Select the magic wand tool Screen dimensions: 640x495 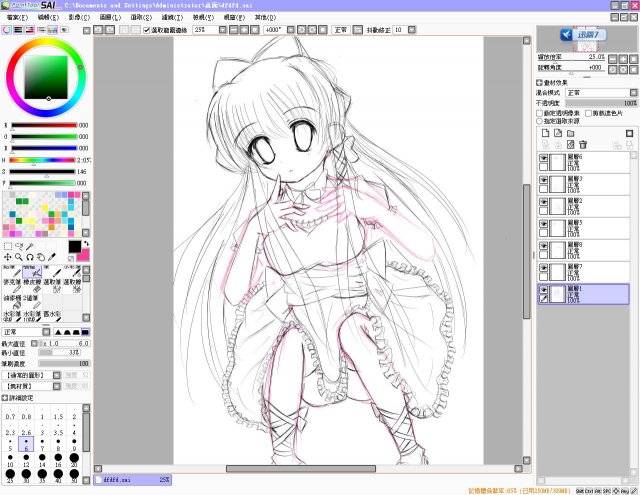(30, 246)
